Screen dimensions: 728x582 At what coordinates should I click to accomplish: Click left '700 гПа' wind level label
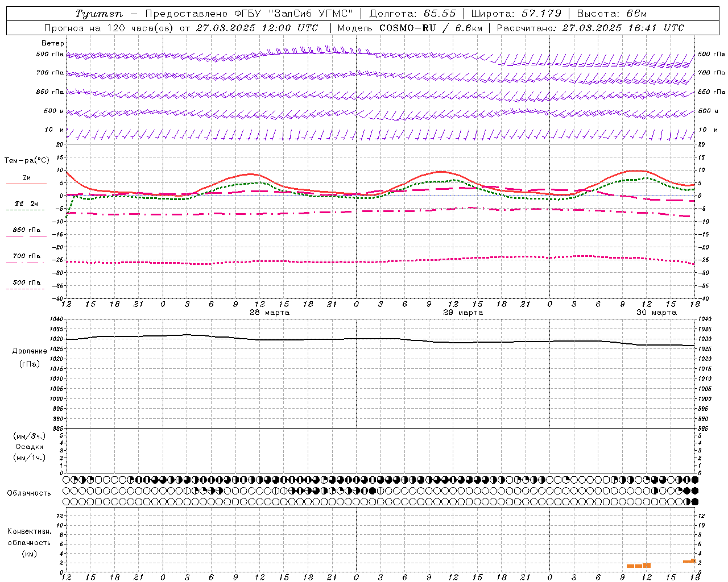(x=50, y=73)
